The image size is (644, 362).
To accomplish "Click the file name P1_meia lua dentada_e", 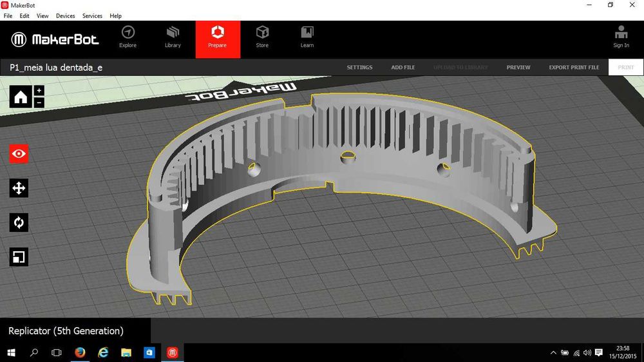I will 56,68.
